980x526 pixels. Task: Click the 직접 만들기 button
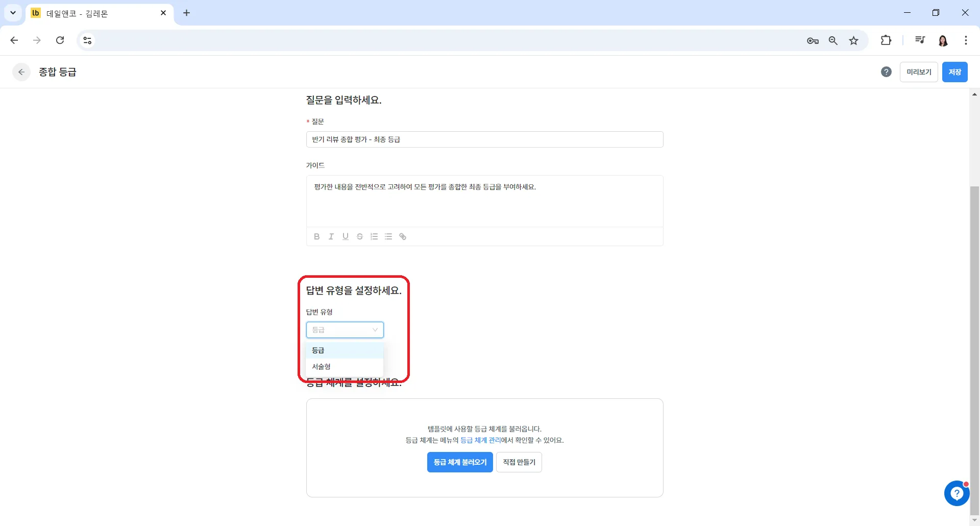click(x=519, y=462)
